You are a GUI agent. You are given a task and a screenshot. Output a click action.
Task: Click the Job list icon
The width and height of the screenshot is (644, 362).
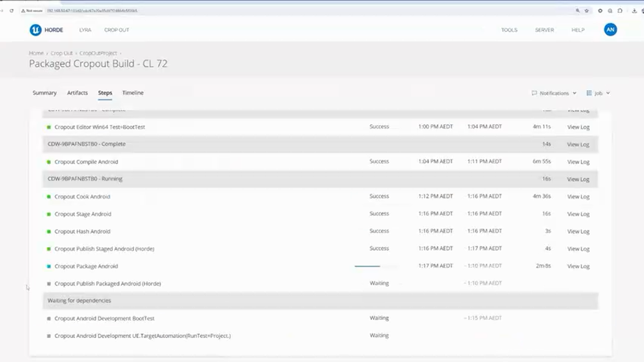589,93
